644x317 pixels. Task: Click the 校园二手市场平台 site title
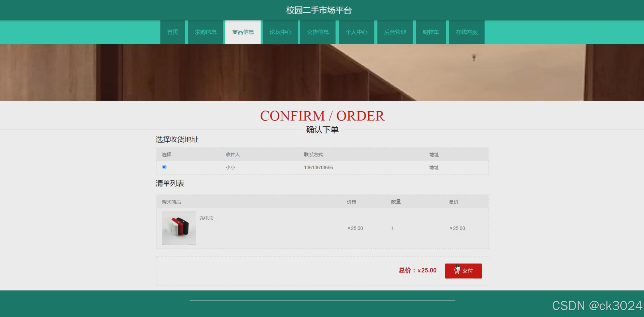pos(319,10)
